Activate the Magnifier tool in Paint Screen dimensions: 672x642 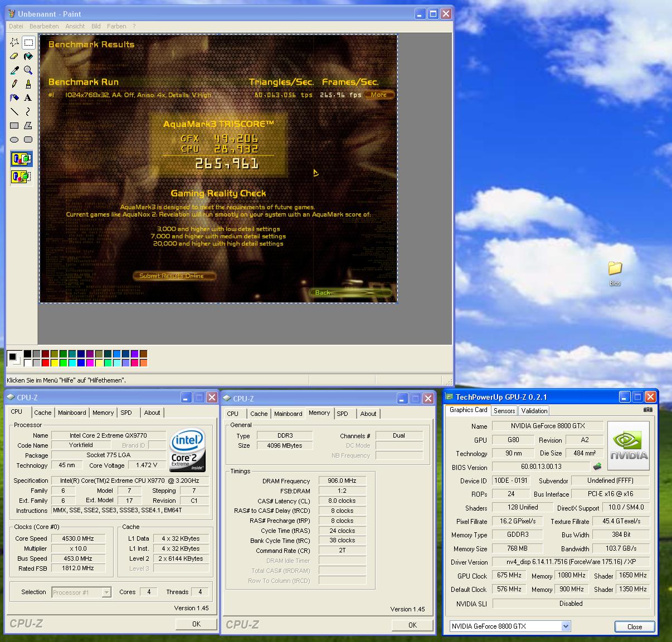click(x=28, y=70)
